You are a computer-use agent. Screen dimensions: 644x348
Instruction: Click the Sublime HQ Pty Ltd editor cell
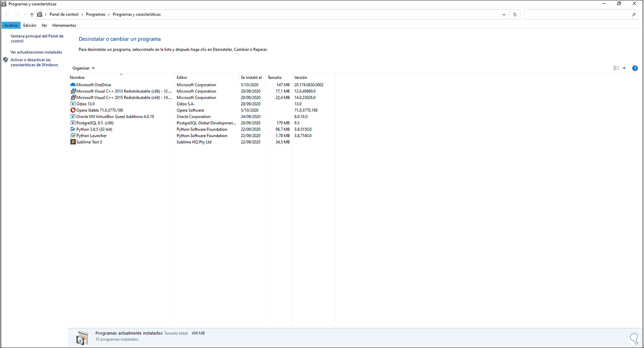(194, 142)
